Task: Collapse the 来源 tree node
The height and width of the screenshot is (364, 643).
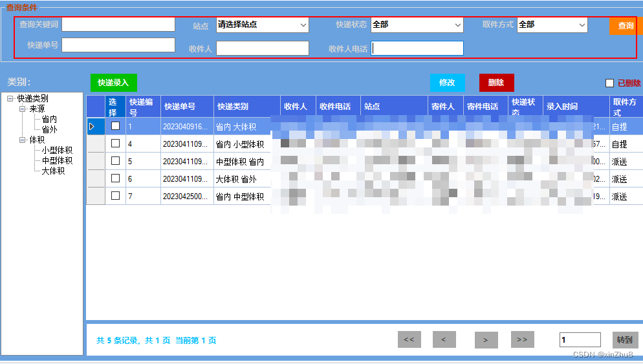Action: [23, 109]
